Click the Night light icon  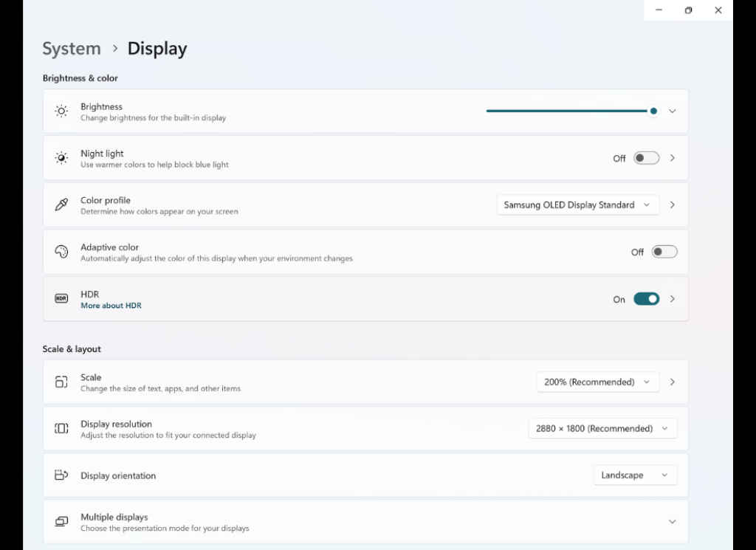click(61, 157)
